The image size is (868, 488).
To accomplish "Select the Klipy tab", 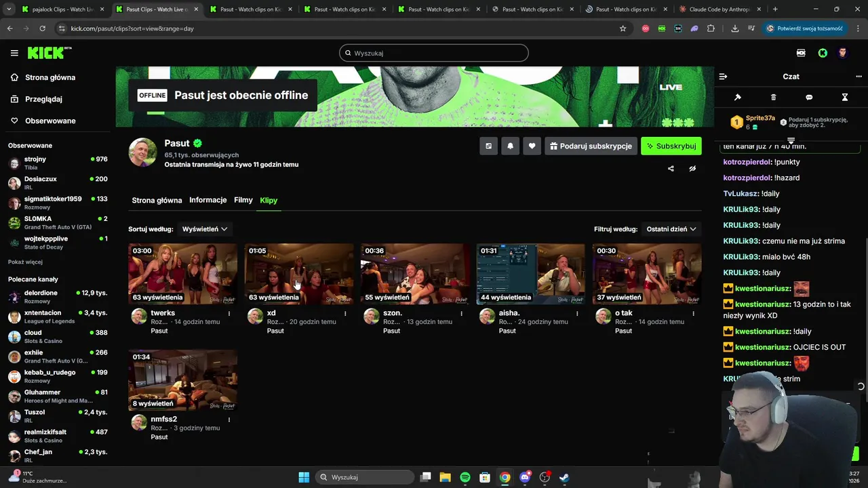I will pyautogui.click(x=269, y=201).
